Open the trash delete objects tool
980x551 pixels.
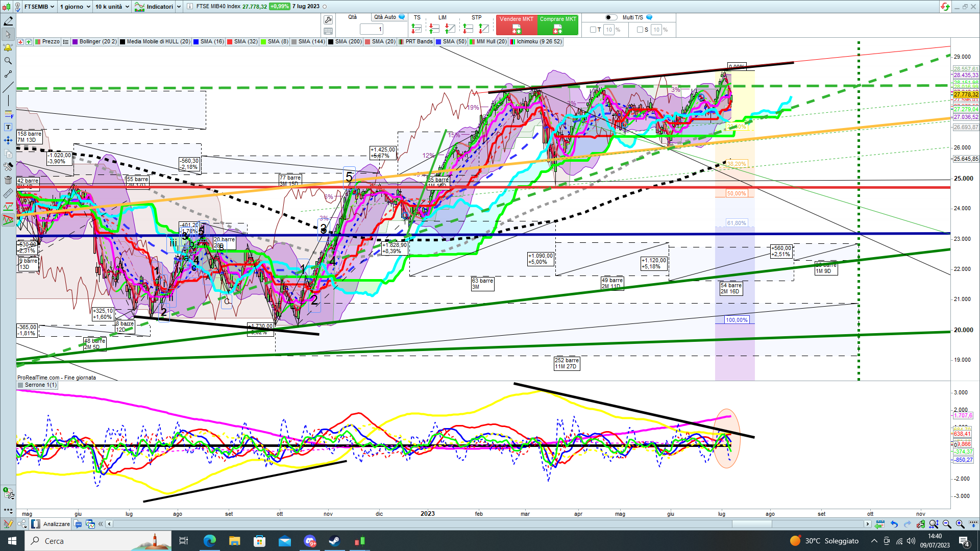click(8, 180)
